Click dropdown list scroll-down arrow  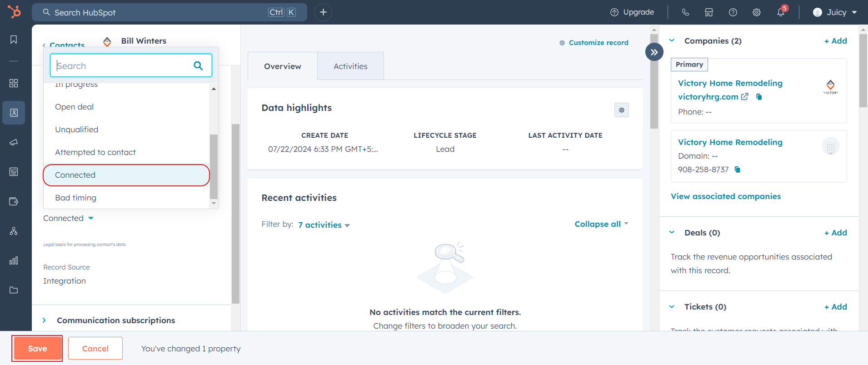tap(214, 203)
